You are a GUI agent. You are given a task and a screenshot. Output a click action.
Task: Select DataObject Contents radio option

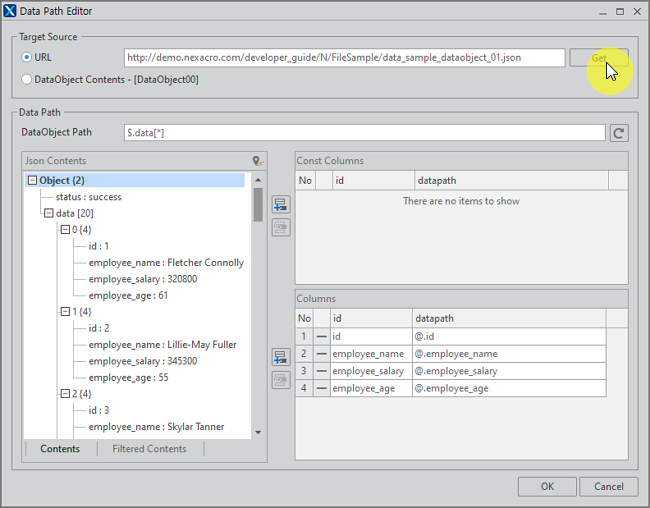pos(27,78)
